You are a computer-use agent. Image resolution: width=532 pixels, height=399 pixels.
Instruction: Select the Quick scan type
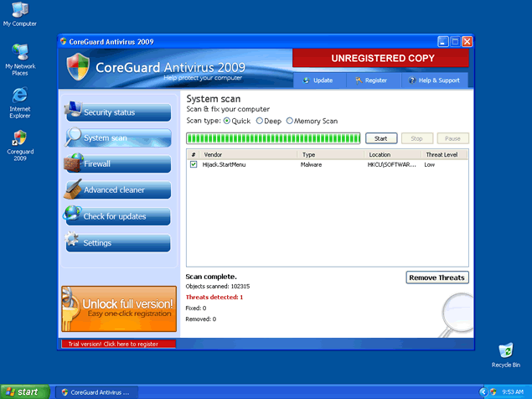point(226,121)
